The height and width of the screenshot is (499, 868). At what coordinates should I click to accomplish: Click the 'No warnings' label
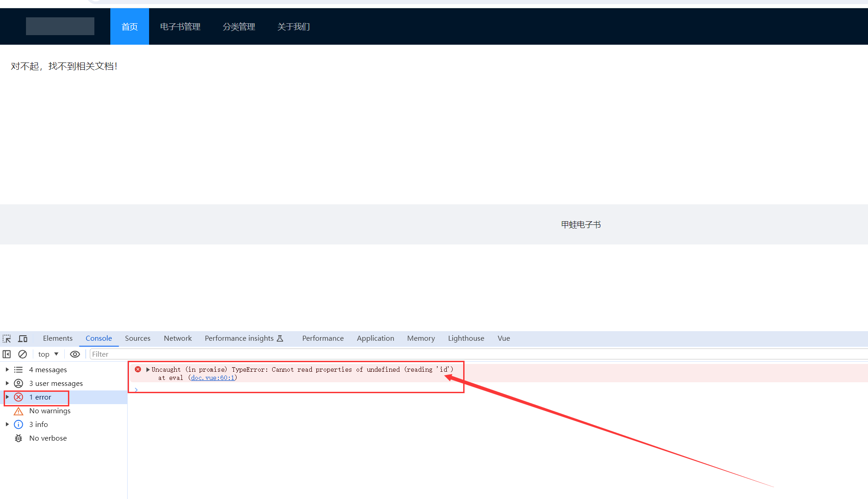coord(50,411)
